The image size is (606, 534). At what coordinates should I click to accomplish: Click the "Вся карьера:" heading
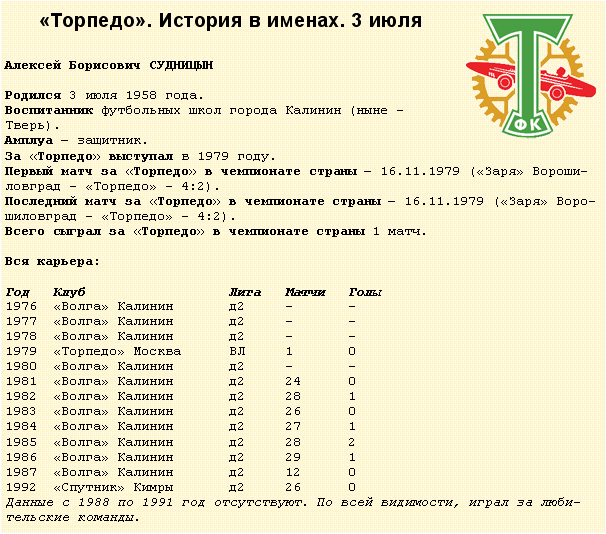click(x=52, y=262)
